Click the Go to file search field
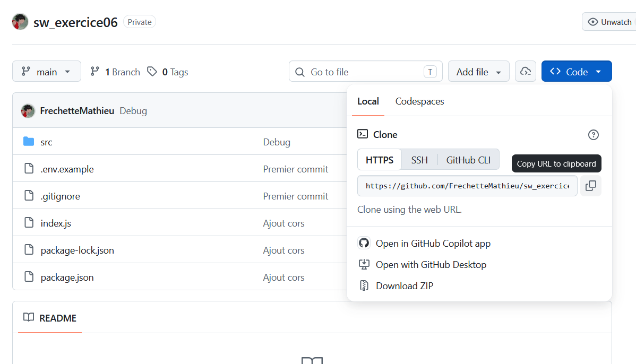 point(365,71)
